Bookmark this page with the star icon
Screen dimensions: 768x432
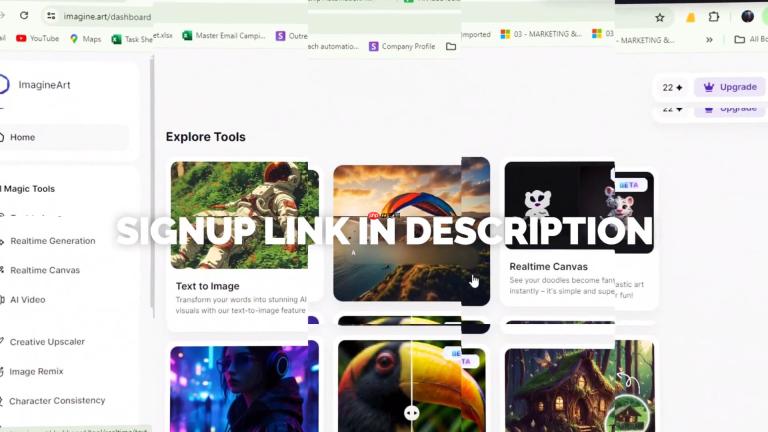coord(660,18)
